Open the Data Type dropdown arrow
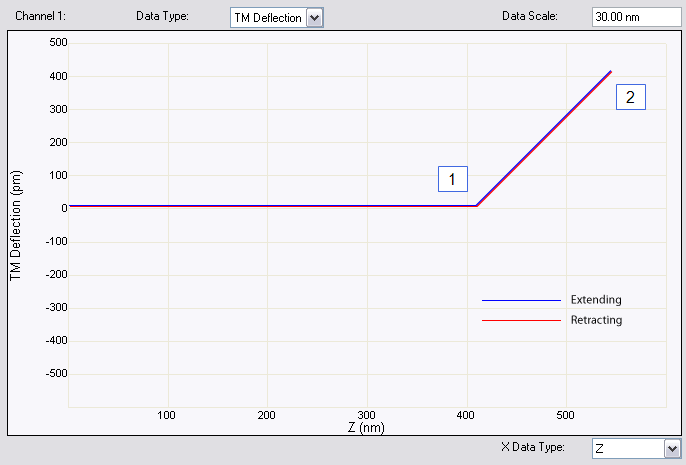 [315, 17]
